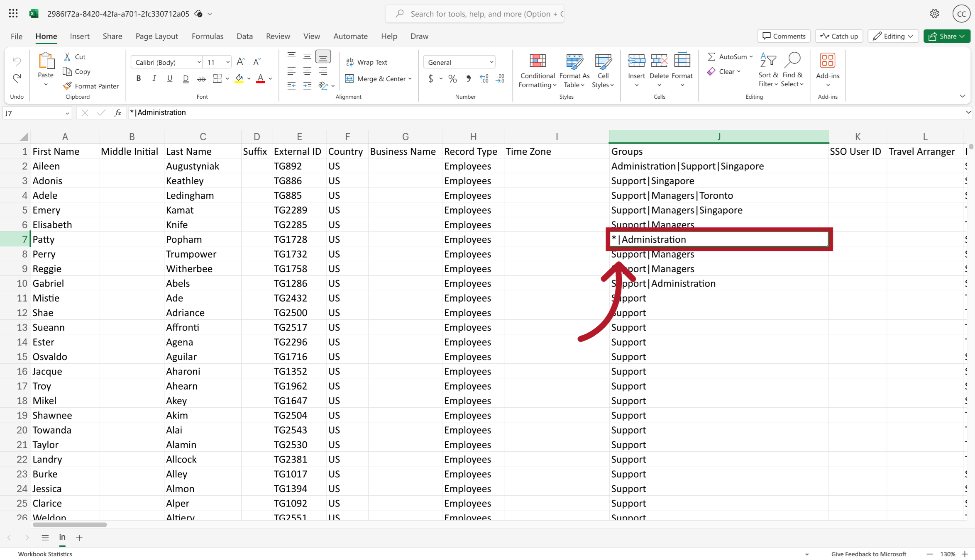Open Sort & Filter options
The width and height of the screenshot is (975, 560).
[768, 70]
